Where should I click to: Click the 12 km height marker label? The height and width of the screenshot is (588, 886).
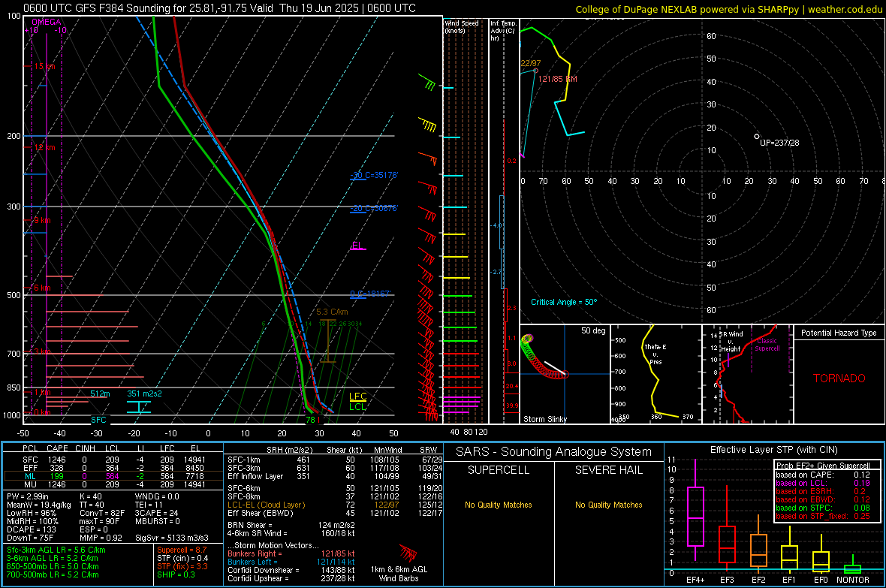44,147
